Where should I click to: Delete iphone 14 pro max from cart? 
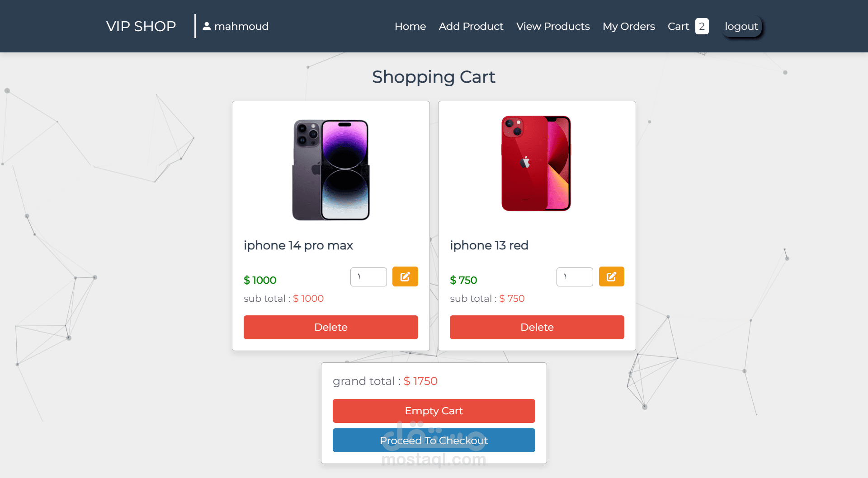[x=330, y=327]
